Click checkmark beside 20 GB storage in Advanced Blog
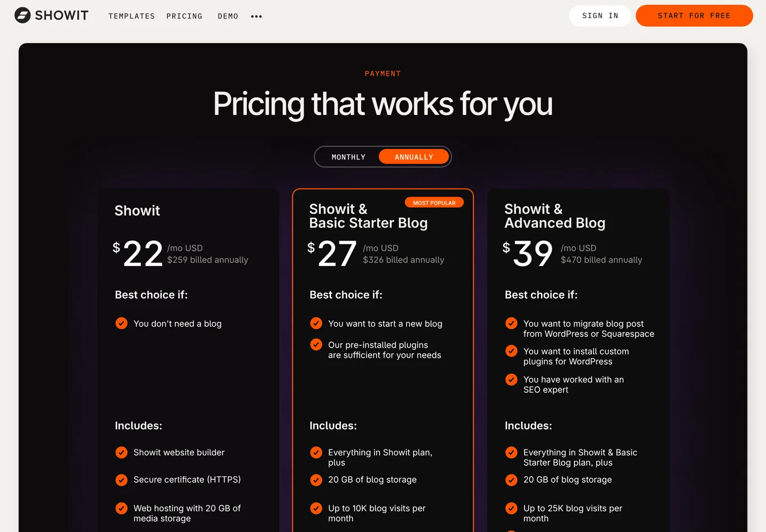 coord(511,480)
